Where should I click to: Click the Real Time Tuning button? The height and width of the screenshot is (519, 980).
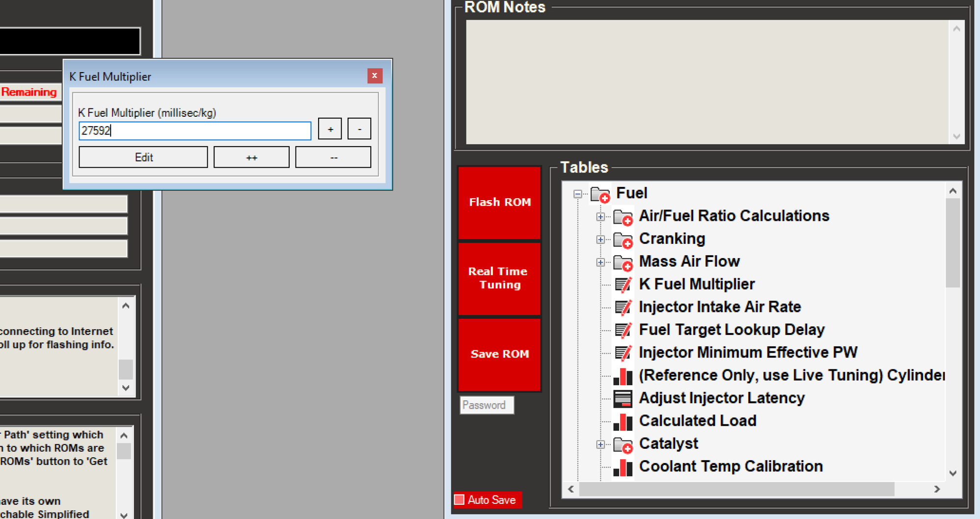click(499, 278)
